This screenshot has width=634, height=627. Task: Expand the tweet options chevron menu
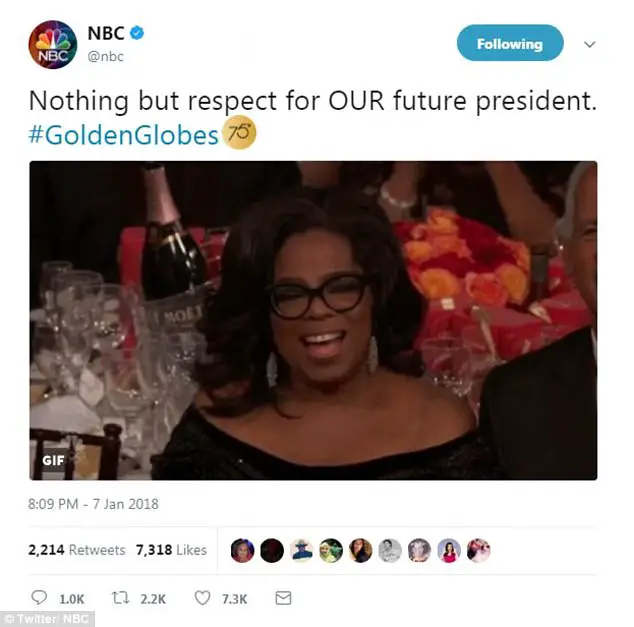(590, 44)
